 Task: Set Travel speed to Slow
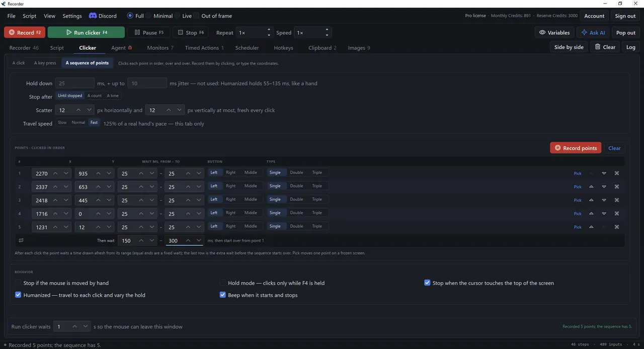62,122
